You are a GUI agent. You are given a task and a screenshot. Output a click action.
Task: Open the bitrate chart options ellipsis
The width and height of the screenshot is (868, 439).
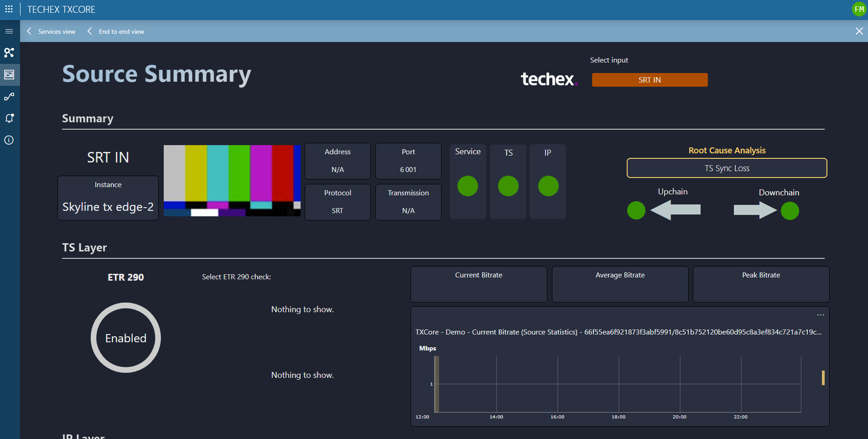(x=821, y=315)
